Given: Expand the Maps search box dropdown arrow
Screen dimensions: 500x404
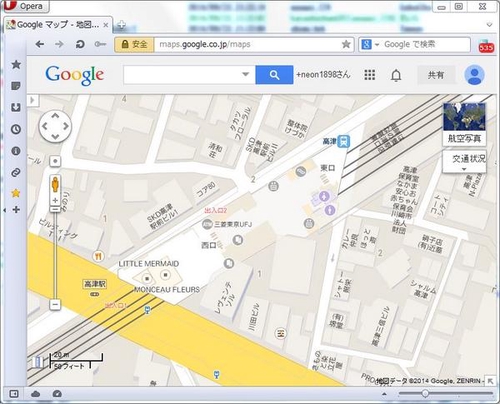Looking at the screenshot, I should point(246,74).
